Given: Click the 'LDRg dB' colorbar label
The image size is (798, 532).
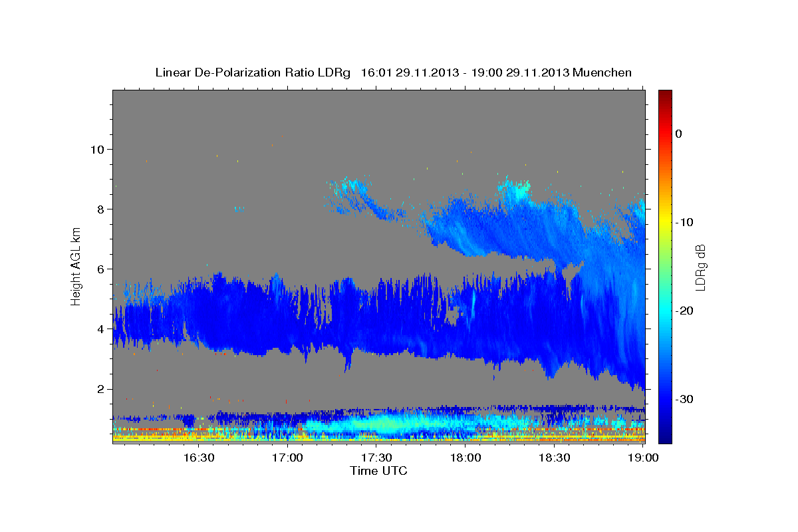Looking at the screenshot, I should click(700, 267).
